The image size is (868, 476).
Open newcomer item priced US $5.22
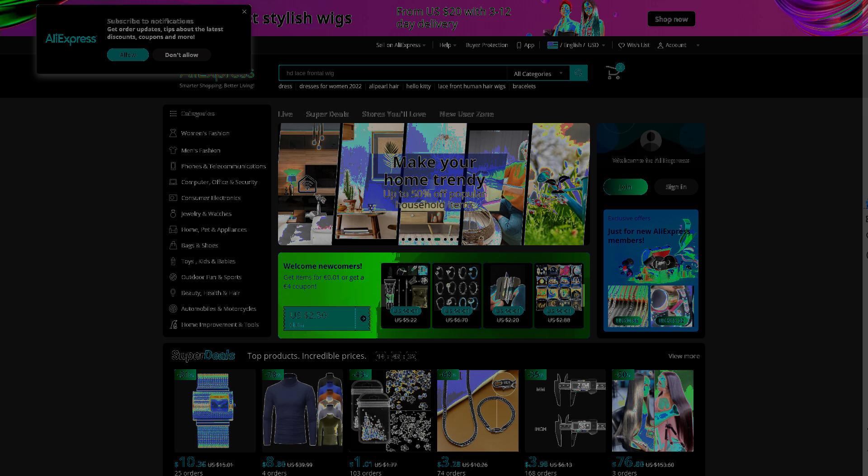[406, 295]
